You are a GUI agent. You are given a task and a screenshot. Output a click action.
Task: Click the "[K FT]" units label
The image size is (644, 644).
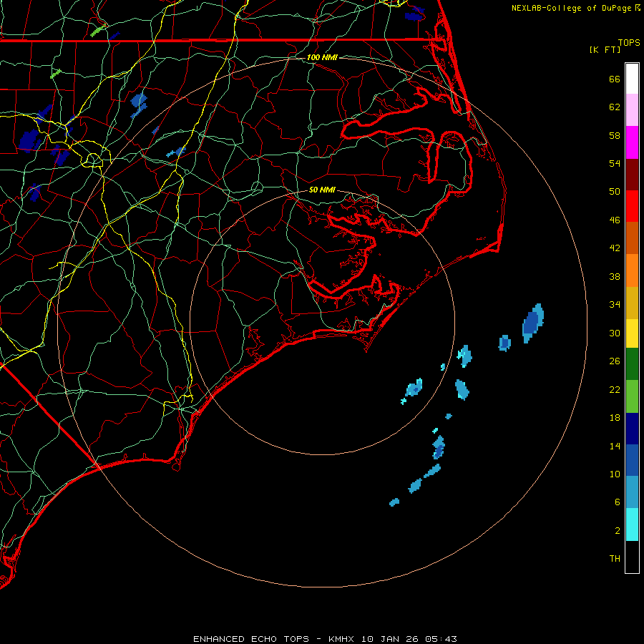(x=605, y=49)
